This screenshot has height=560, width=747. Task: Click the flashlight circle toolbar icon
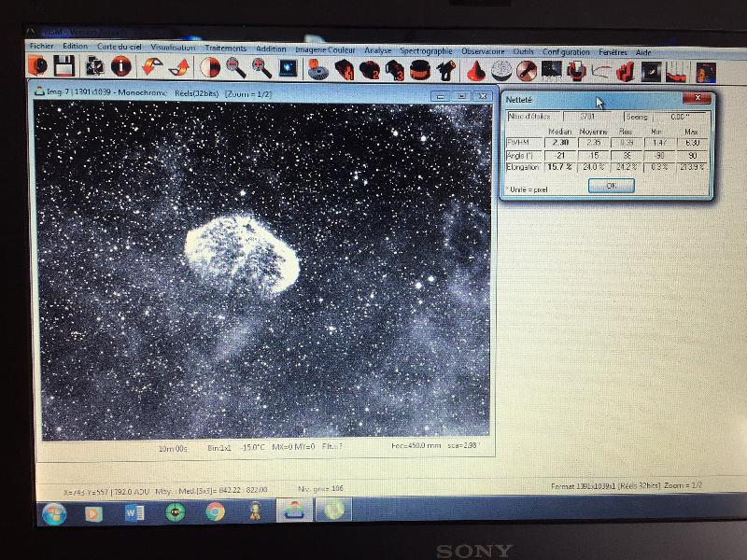click(527, 72)
